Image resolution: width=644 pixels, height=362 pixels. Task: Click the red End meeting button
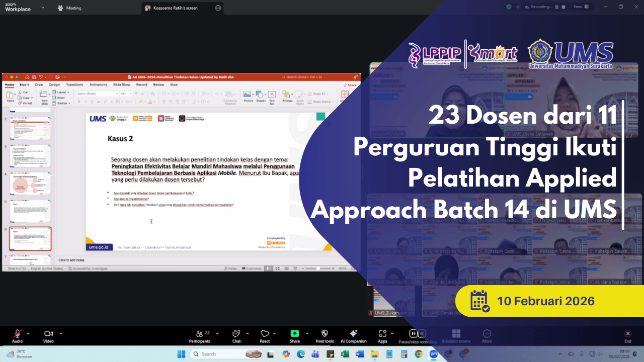[x=627, y=336]
